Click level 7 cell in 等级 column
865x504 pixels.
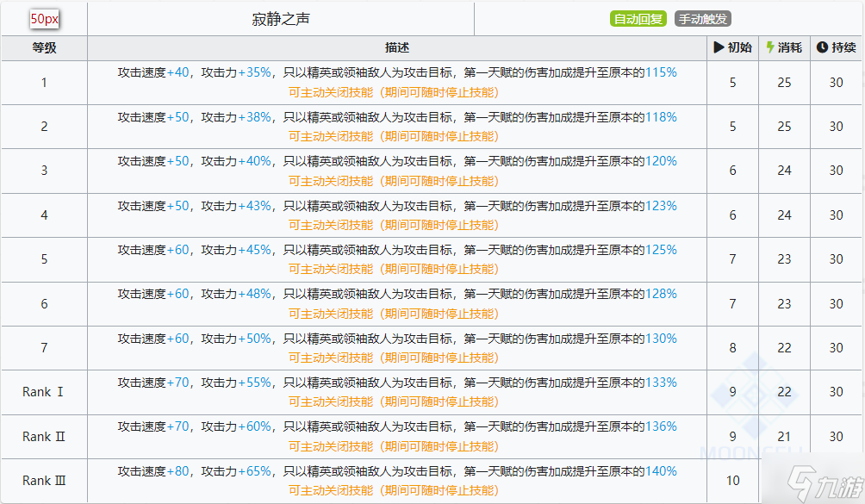click(x=44, y=348)
